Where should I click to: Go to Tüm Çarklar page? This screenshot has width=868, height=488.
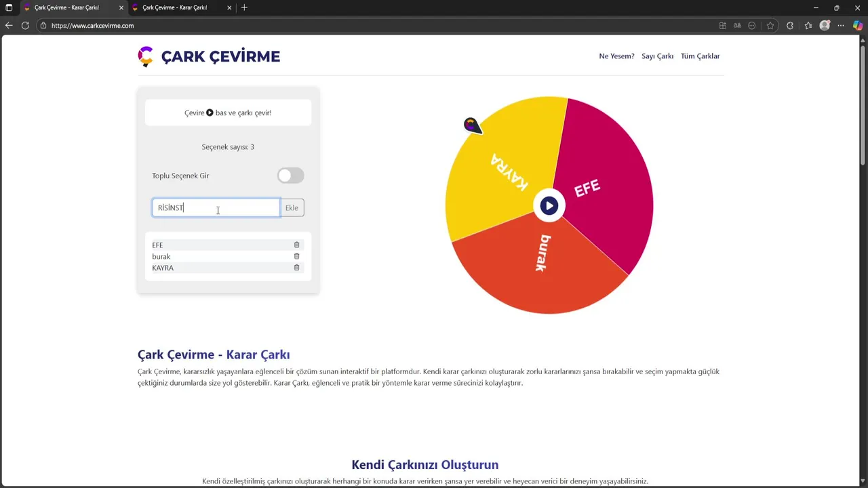click(x=700, y=56)
